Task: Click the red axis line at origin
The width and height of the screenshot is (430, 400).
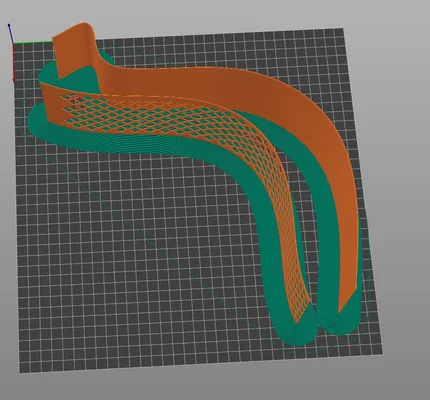Action: (14, 62)
